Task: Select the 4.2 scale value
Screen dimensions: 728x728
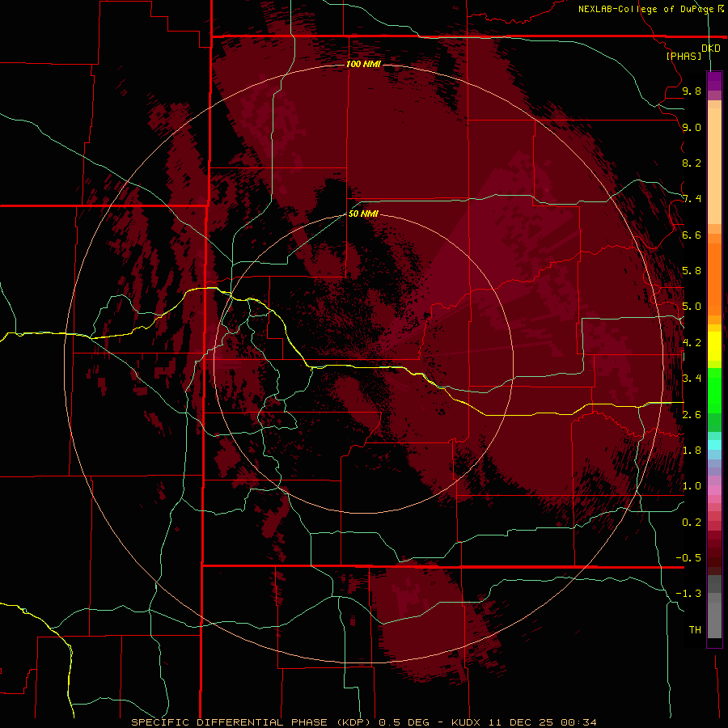Action: [x=692, y=343]
